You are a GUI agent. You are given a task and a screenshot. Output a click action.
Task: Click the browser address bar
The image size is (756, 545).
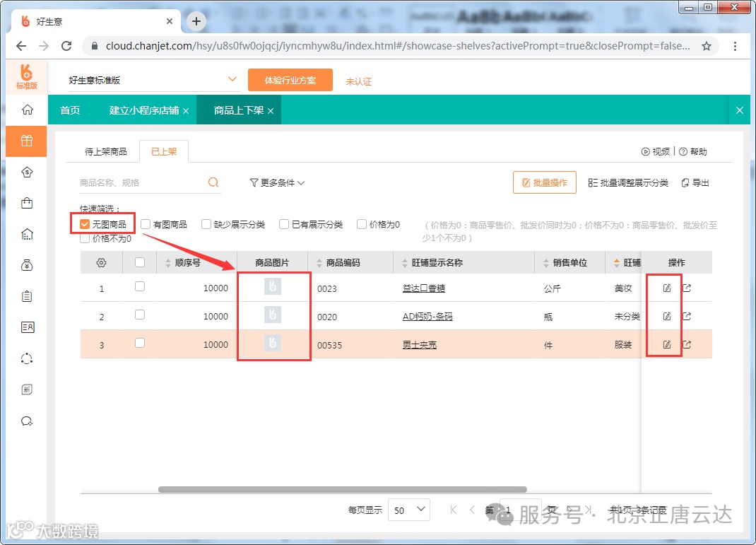pyautogui.click(x=397, y=46)
